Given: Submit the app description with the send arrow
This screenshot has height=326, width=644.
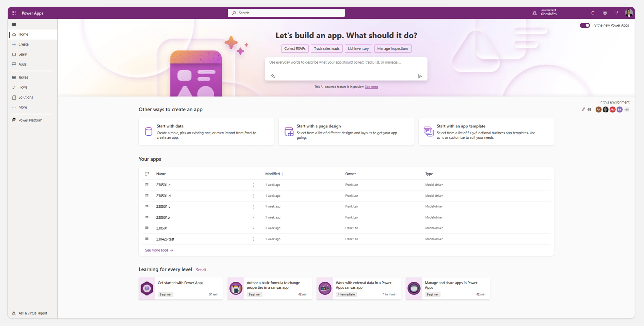Looking at the screenshot, I should tap(420, 76).
